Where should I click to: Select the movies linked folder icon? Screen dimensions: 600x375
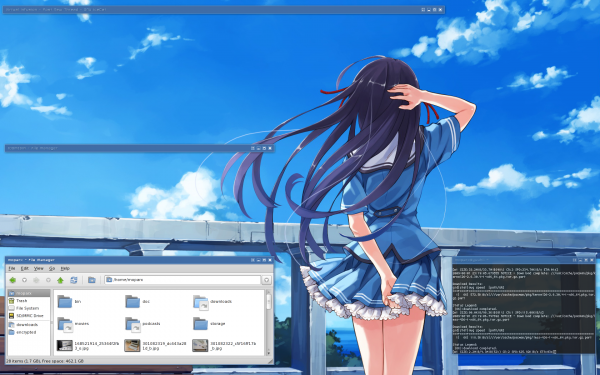65,324
